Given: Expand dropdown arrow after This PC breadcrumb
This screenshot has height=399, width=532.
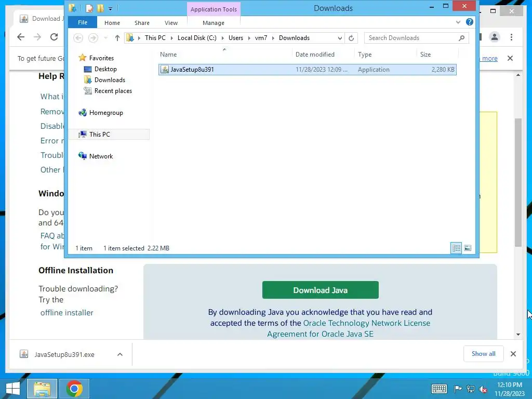Looking at the screenshot, I should pyautogui.click(x=171, y=38).
